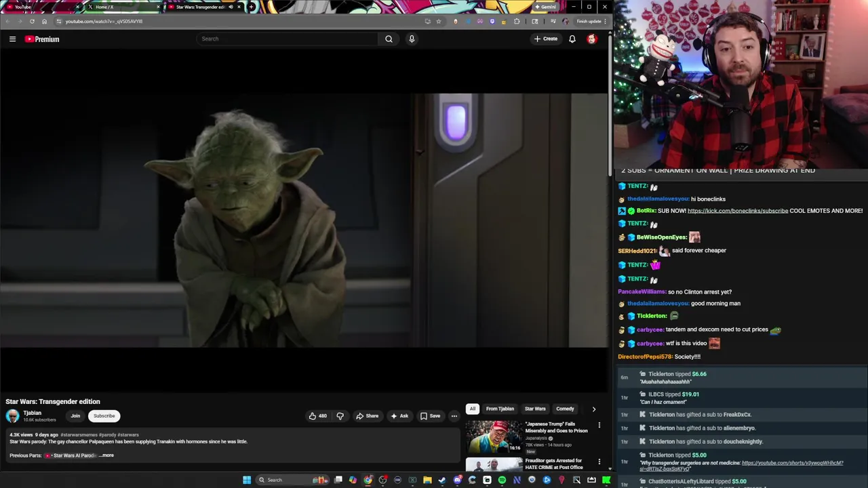Open YouTube notifications bell
Viewport: 868px width, 488px height.
(x=572, y=39)
